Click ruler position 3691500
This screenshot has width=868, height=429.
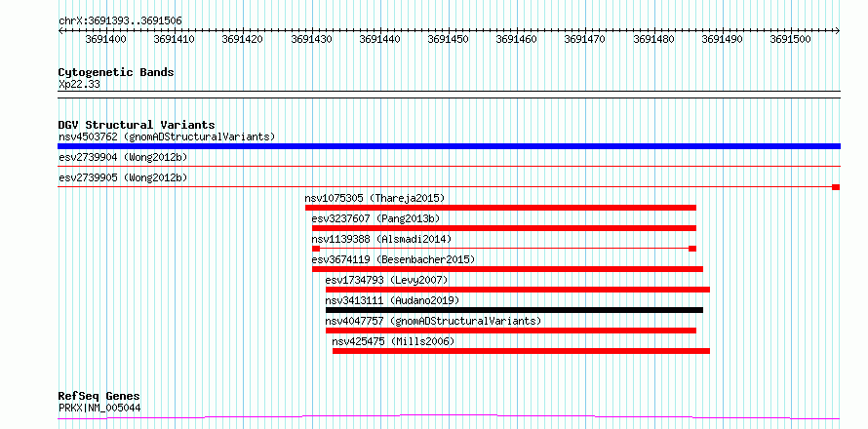pos(791,39)
